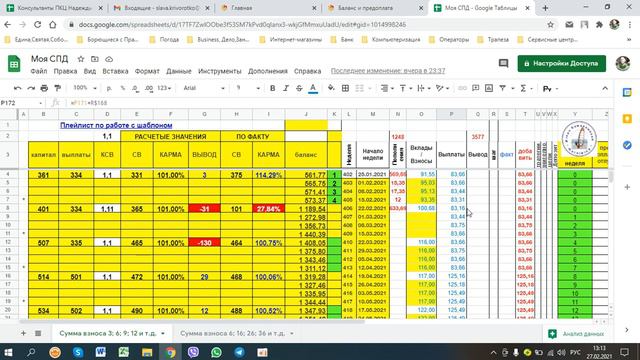640x360 pixels.
Task: Switch to sheet Сумма взноса 6: 16: 26: 36
Action: pos(237,333)
